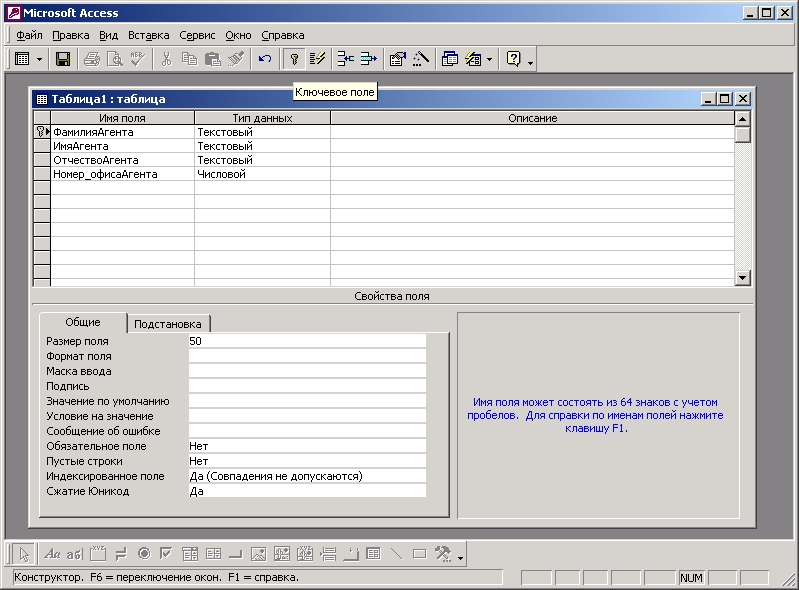Select the Unbound Object Frame toolbox tool
This screenshot has height=590, width=799.
click(x=282, y=554)
